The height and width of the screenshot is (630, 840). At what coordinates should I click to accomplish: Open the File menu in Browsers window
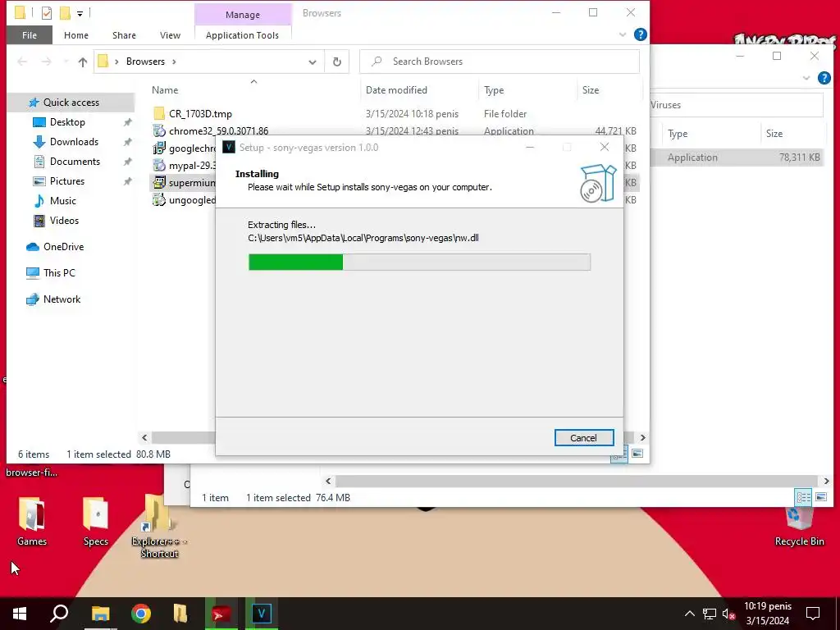[x=30, y=35]
